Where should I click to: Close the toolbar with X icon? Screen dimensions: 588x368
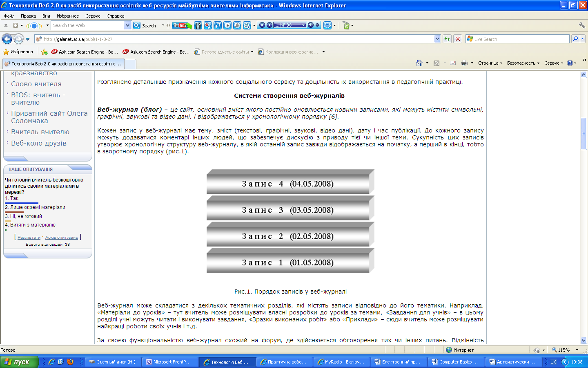click(6, 25)
